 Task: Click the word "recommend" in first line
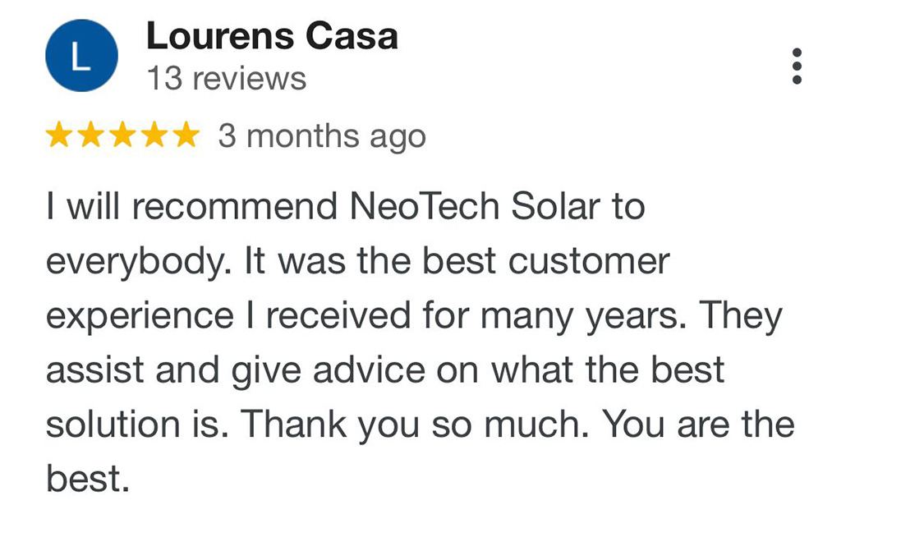pyautogui.click(x=235, y=207)
